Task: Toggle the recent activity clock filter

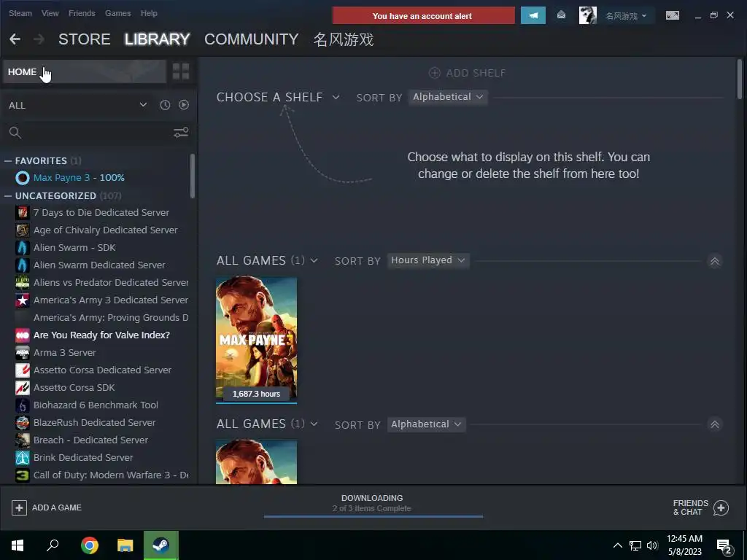Action: click(x=165, y=105)
